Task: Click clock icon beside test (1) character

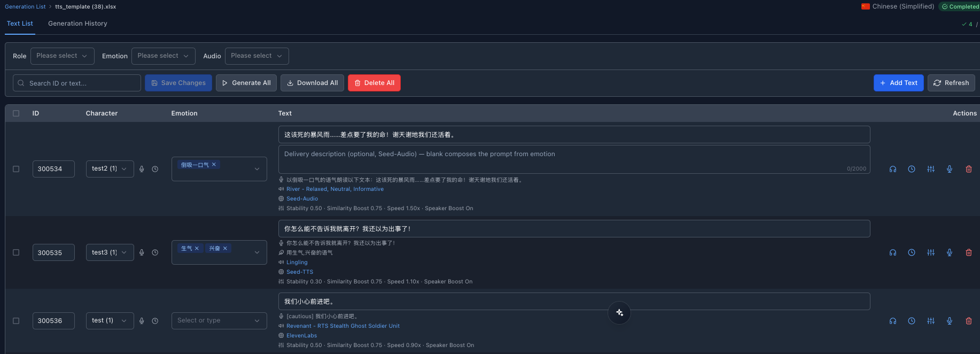Action: click(155, 321)
